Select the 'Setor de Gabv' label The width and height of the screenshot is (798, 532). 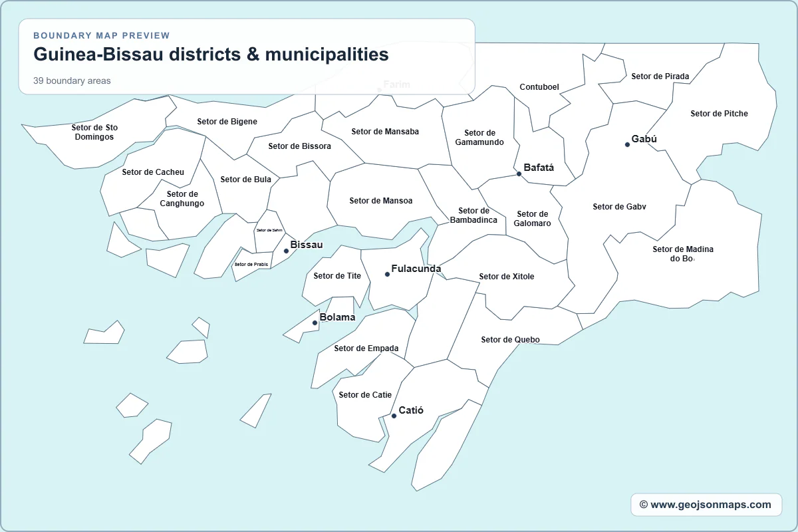point(619,207)
